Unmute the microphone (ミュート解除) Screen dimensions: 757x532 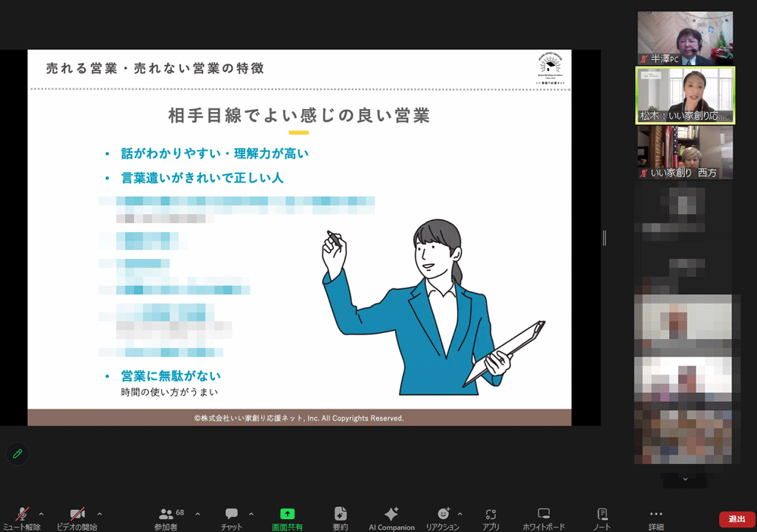[x=22, y=515]
